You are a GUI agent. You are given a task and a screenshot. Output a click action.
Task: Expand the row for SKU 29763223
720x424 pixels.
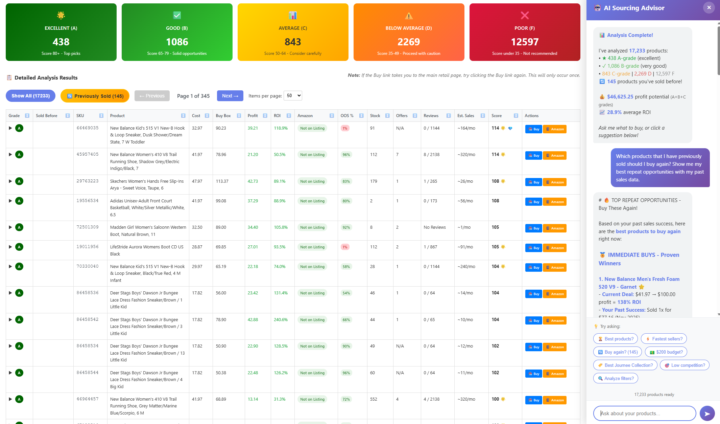(10, 181)
